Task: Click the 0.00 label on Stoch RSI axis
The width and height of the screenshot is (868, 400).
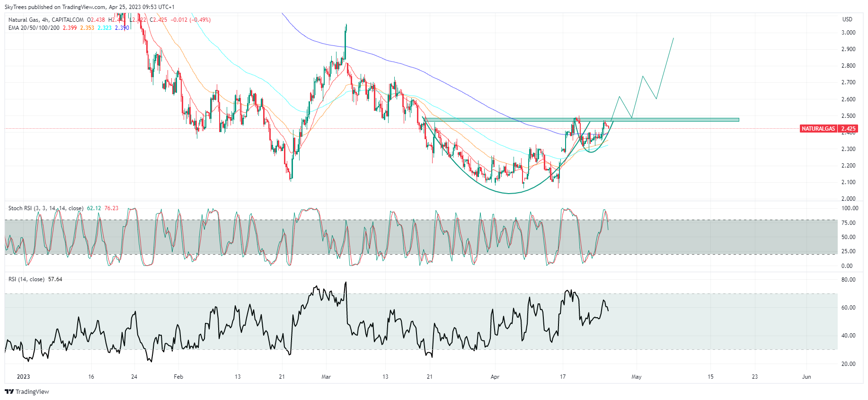Action: [x=847, y=266]
